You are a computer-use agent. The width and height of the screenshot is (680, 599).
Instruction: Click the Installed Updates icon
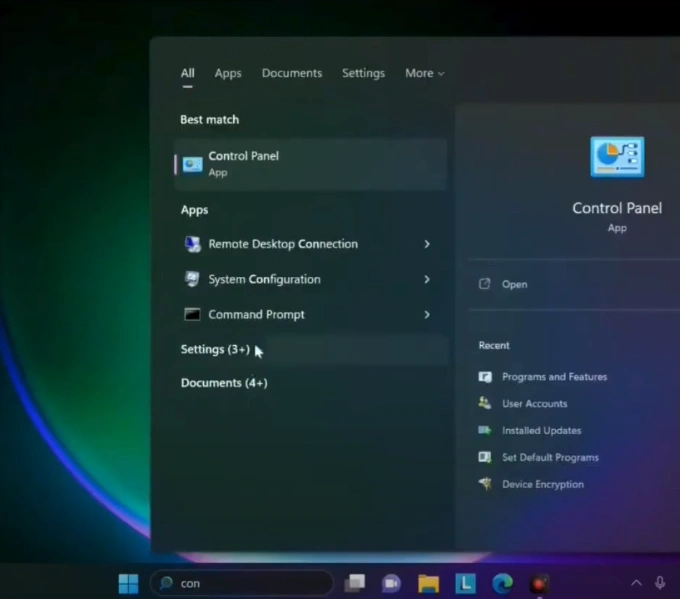[485, 430]
